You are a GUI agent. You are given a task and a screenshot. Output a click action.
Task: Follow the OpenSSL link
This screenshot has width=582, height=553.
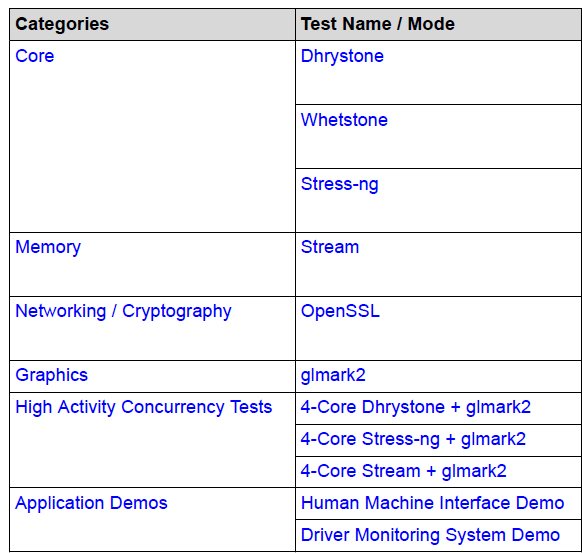[340, 311]
